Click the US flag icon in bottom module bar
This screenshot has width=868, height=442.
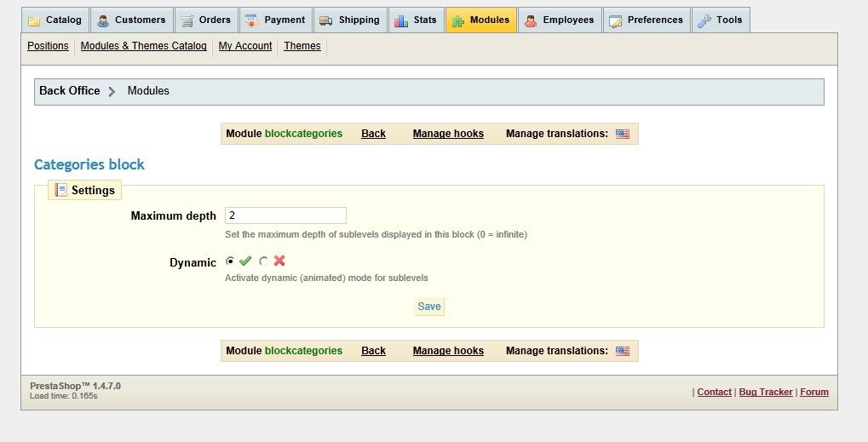point(623,351)
